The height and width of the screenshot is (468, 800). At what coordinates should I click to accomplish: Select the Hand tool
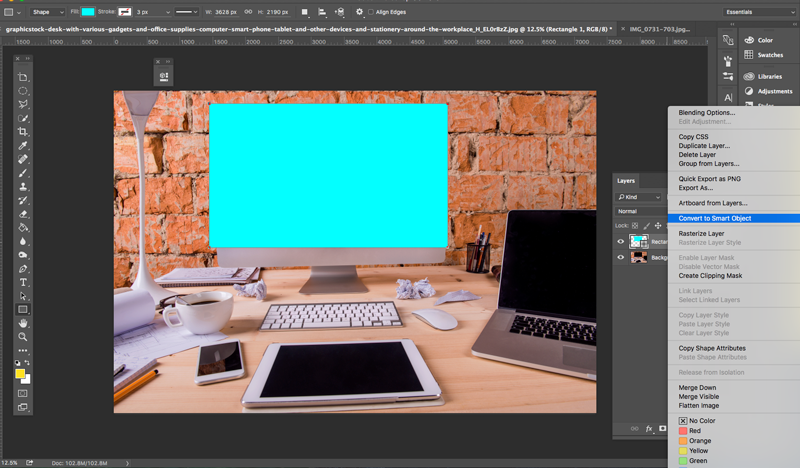pos(23,323)
